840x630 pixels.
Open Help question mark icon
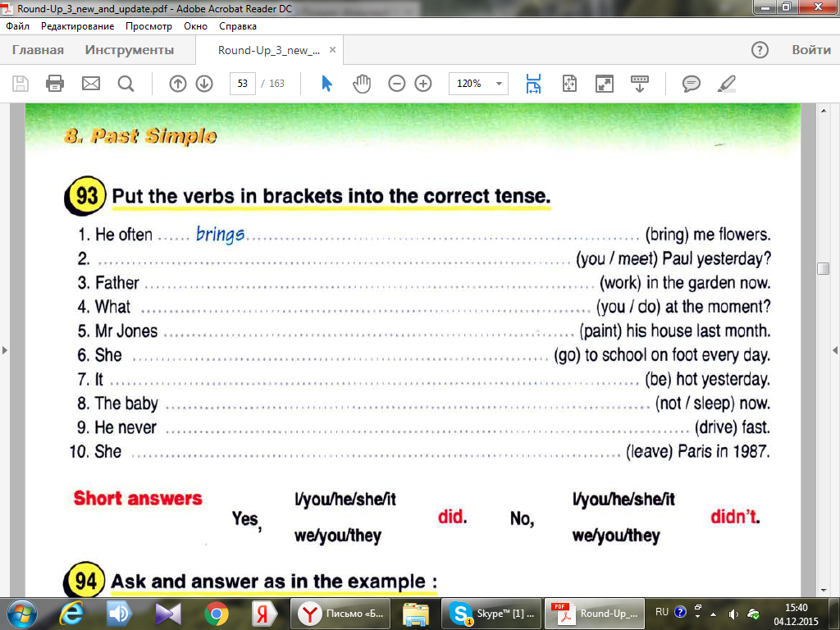760,50
